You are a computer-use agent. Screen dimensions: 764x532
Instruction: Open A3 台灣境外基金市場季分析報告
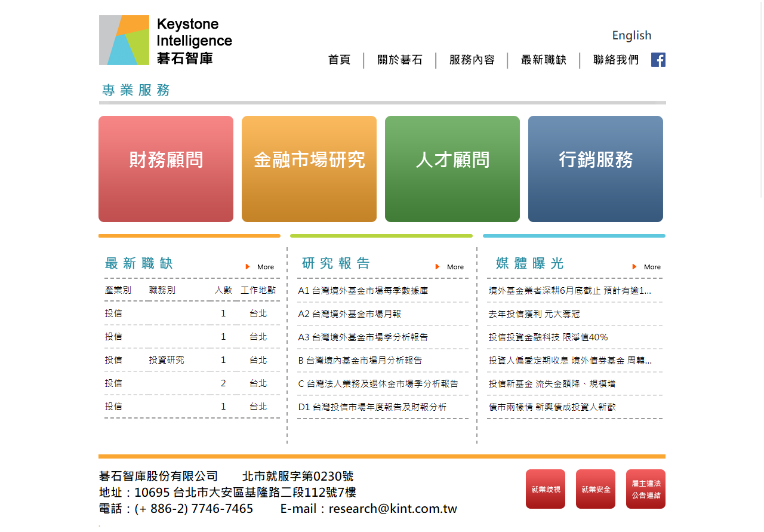[363, 337]
